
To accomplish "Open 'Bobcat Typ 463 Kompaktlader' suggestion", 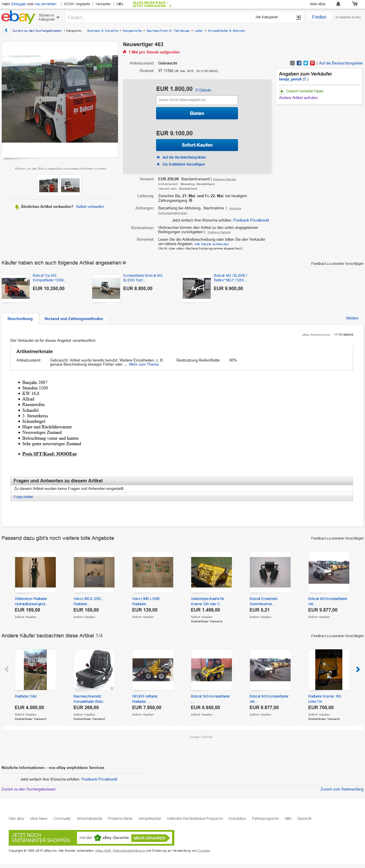I will click(49, 278).
